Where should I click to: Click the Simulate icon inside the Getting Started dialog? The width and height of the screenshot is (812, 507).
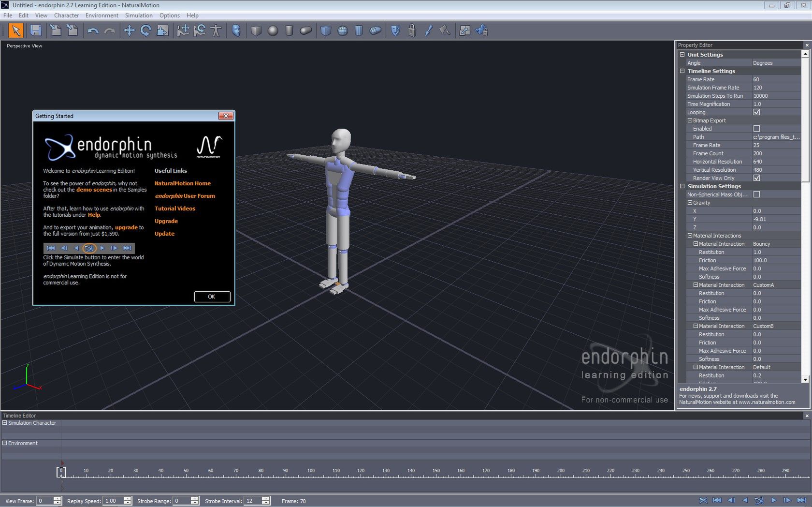tap(89, 248)
